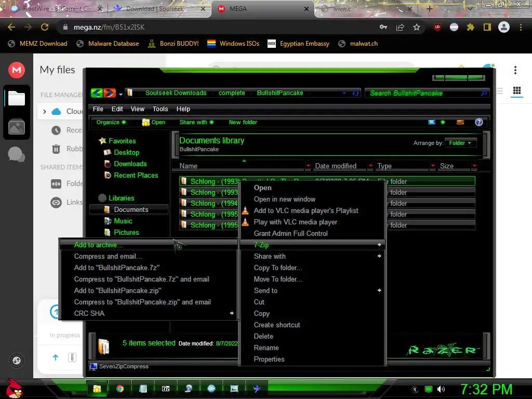Open the Type column filter arrow
The height and width of the screenshot is (399, 532).
(x=433, y=166)
